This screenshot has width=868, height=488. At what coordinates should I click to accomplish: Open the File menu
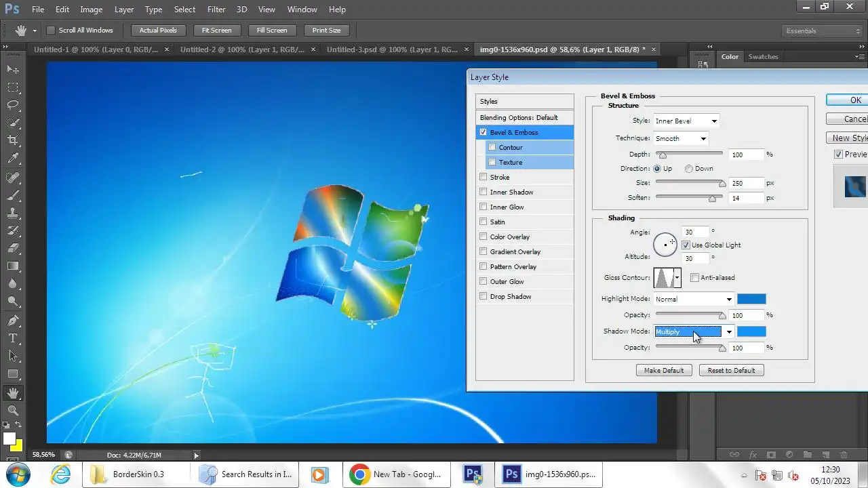tap(38, 9)
